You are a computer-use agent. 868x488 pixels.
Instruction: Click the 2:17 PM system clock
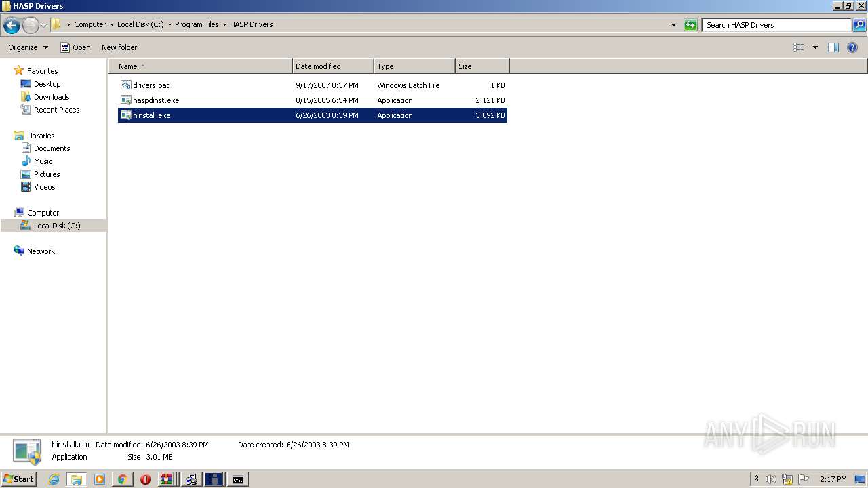(x=833, y=479)
